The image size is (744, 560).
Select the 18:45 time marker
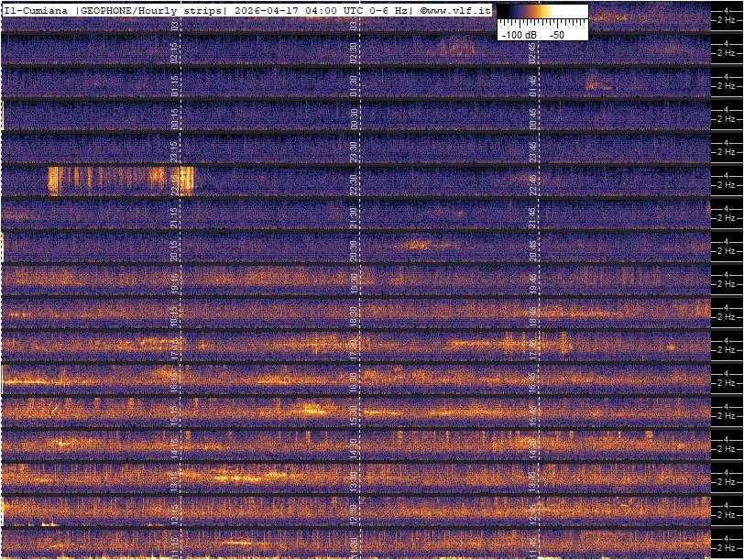pos(532,315)
